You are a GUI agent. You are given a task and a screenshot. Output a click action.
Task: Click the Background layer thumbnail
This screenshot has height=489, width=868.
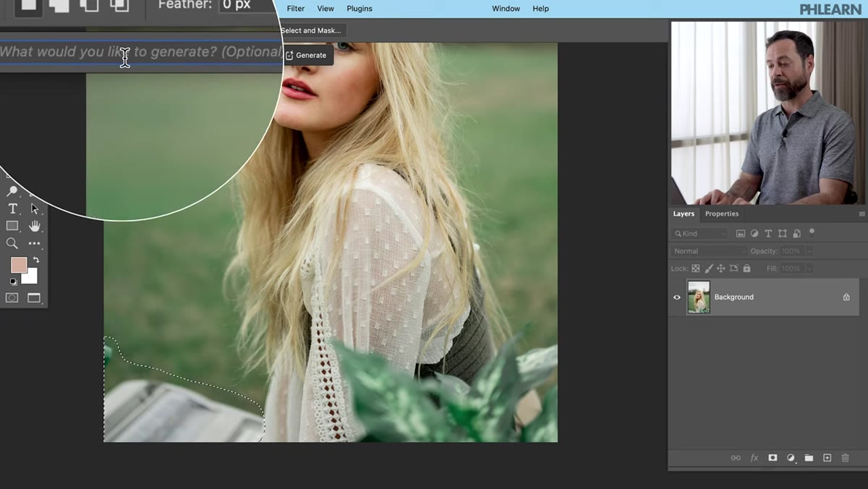tap(699, 297)
